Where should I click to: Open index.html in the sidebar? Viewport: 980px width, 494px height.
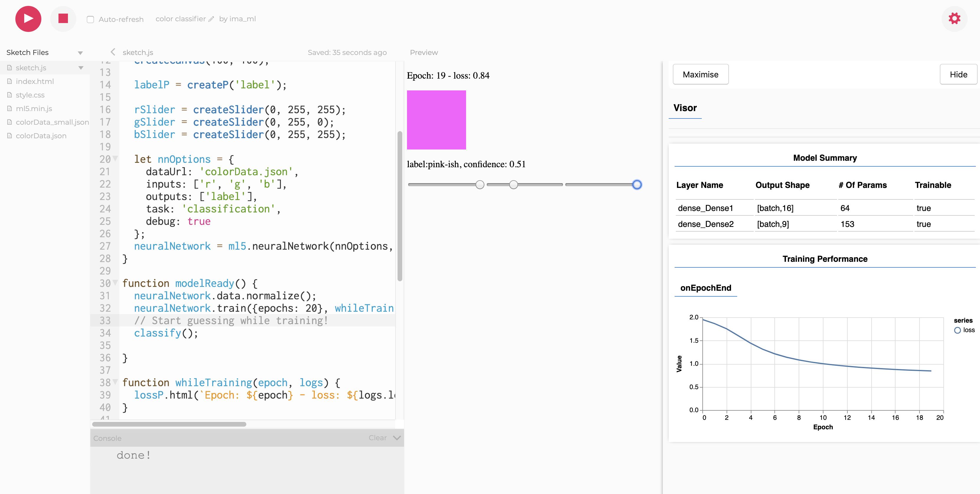coord(35,82)
